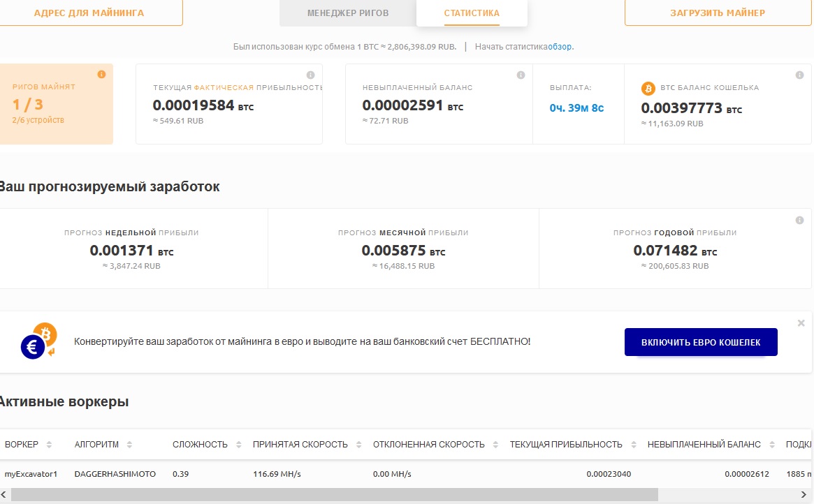Click yearly forecast 0.071482 BTC
Screen dimensions: 814x504
tap(675, 251)
